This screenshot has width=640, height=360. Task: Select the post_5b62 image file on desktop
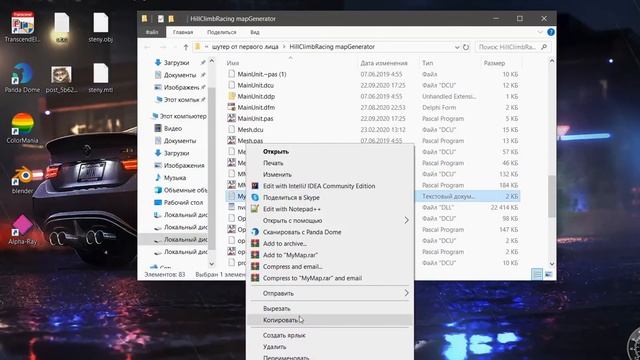click(x=61, y=79)
